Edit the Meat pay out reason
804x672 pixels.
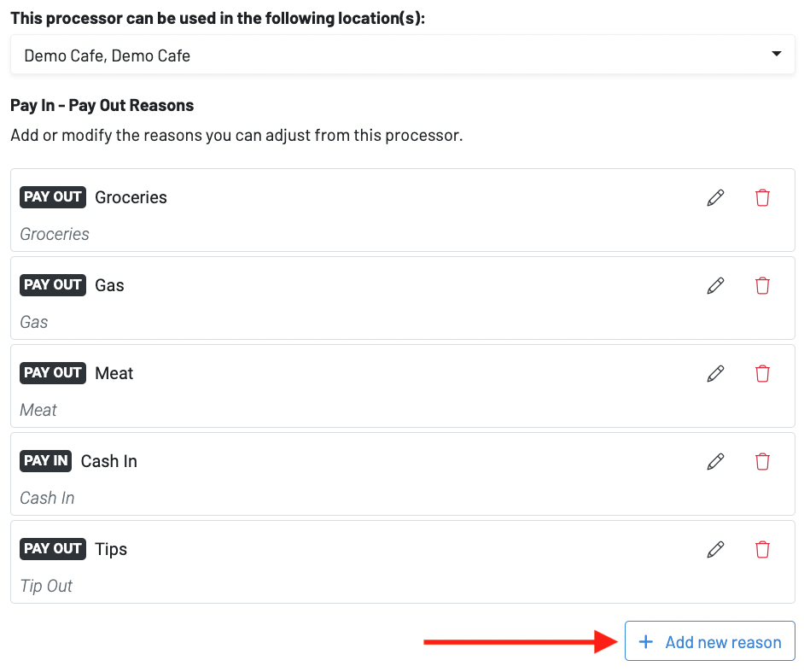coord(715,373)
